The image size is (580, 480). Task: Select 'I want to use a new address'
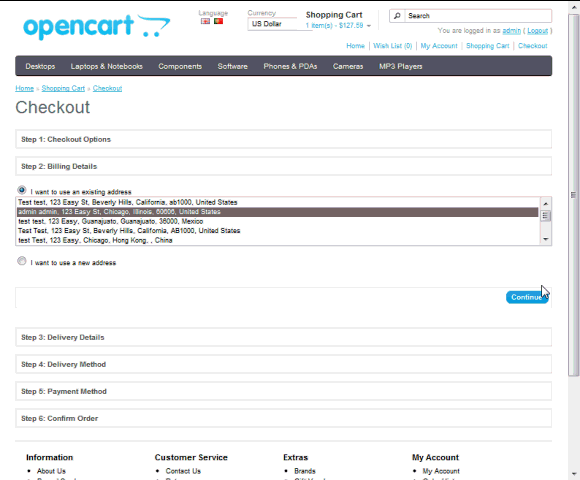click(x=22, y=261)
